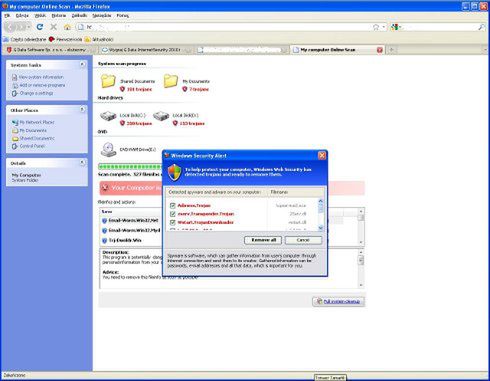Click the search magnifier icon
Screen dimensions: 490x381
pos(482,27)
